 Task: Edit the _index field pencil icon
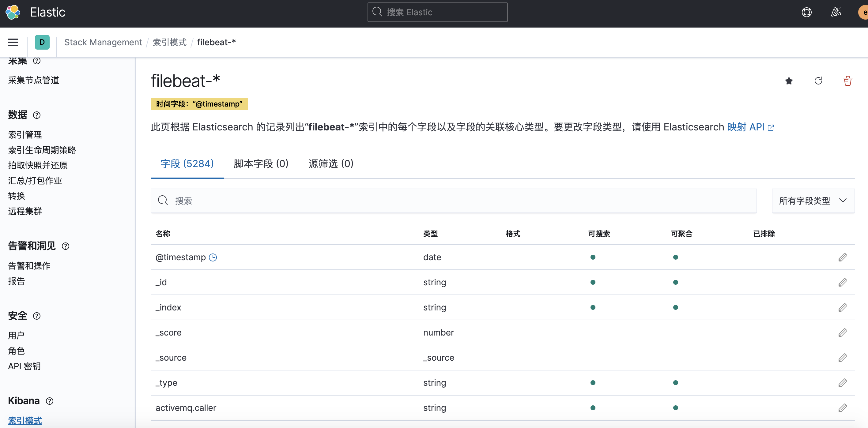pyautogui.click(x=843, y=307)
